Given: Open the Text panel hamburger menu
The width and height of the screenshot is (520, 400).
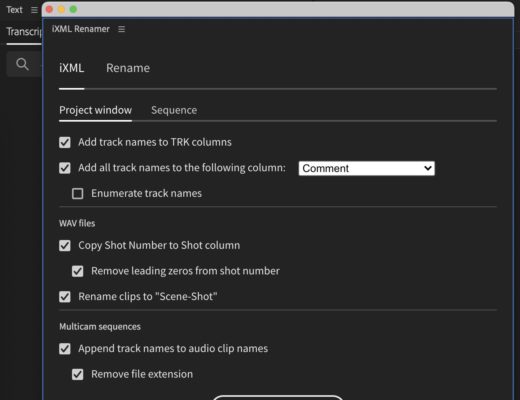Looking at the screenshot, I should (x=34, y=10).
